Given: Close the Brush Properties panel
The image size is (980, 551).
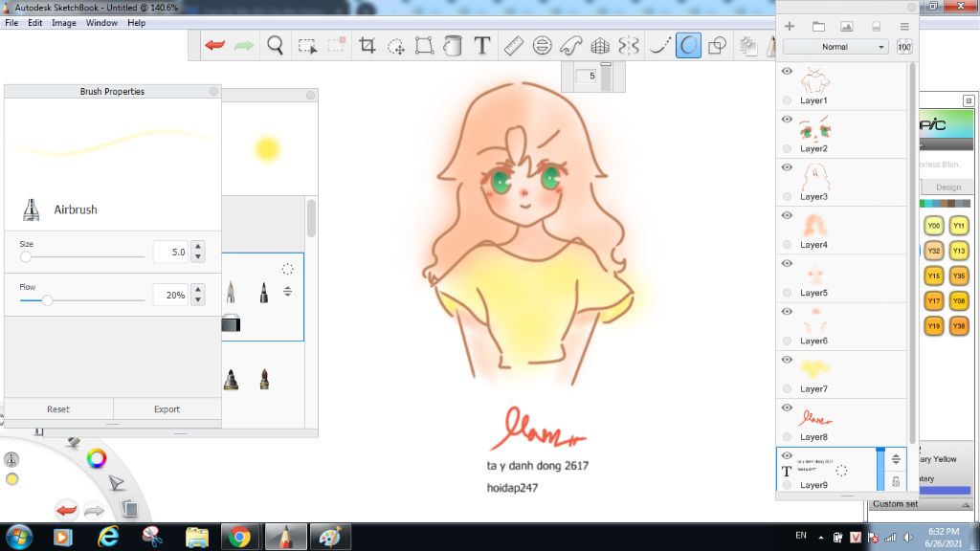Looking at the screenshot, I should (213, 91).
